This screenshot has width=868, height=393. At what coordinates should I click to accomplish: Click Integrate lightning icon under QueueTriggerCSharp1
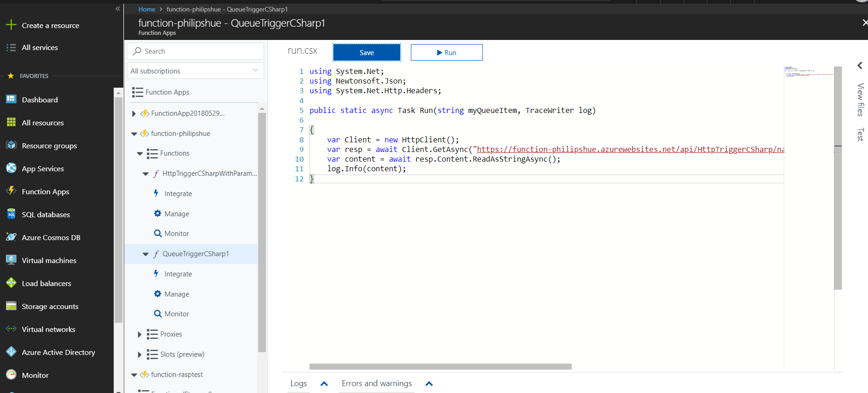point(156,274)
